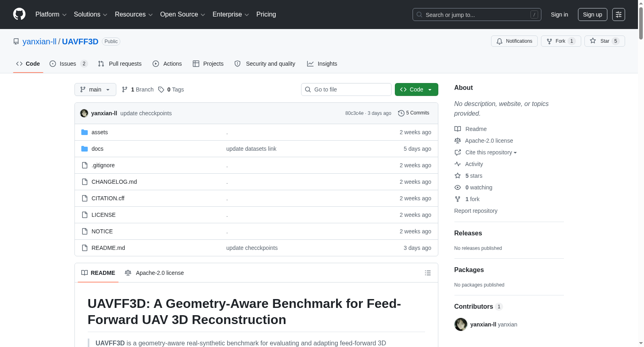Expand the Solutions menu
The height and width of the screenshot is (347, 644).
coord(91,15)
